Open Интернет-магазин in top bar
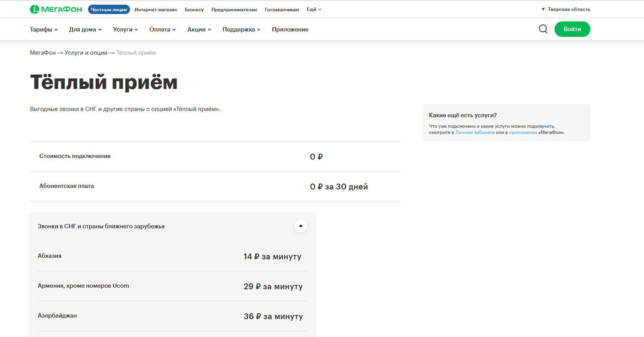 click(156, 9)
